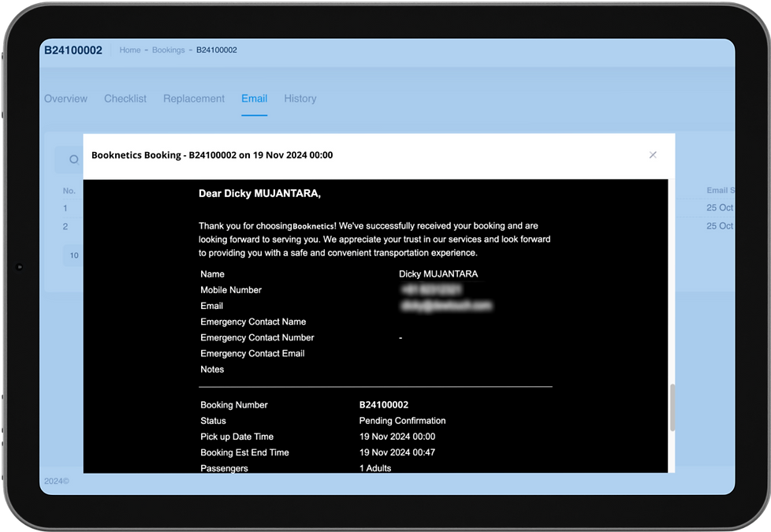Open the Checklist tab
This screenshot has height=532, width=771.
pos(125,99)
